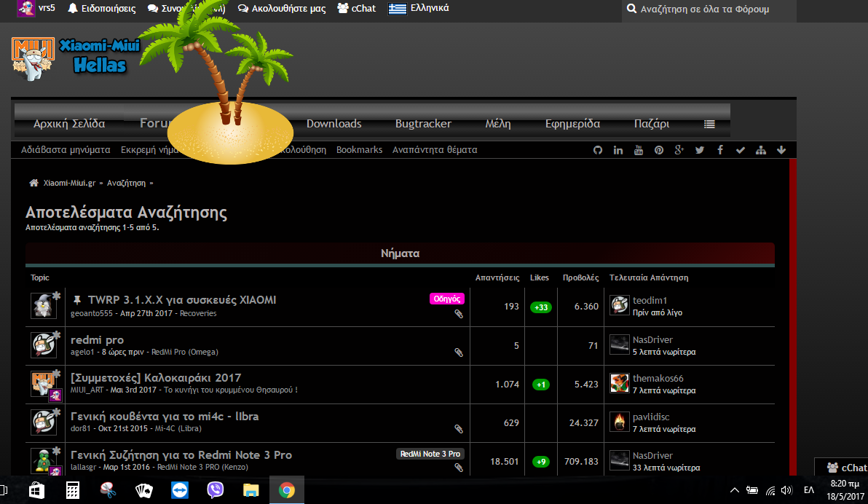The image size is (868, 504).
Task: Open the Pinterest social icon
Action: 658,150
